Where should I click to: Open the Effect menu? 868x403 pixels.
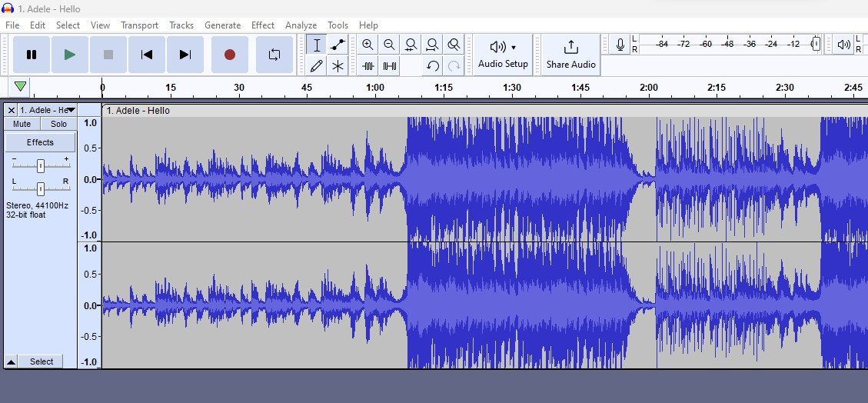(263, 25)
